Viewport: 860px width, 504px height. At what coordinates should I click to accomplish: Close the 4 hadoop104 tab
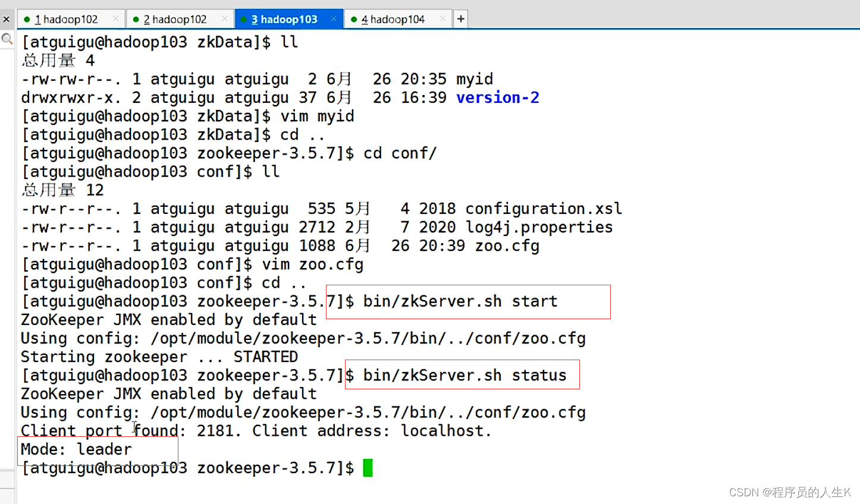pyautogui.click(x=442, y=19)
